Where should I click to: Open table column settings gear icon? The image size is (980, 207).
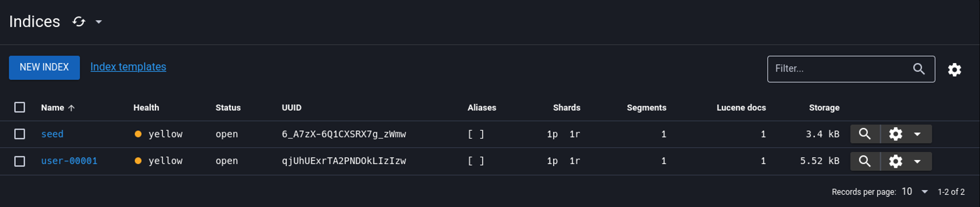click(954, 69)
